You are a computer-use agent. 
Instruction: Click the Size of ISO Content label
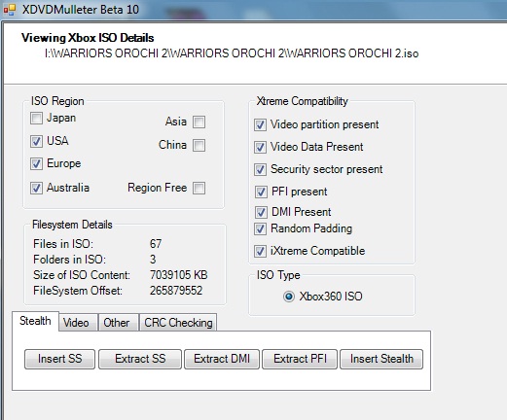[82, 275]
